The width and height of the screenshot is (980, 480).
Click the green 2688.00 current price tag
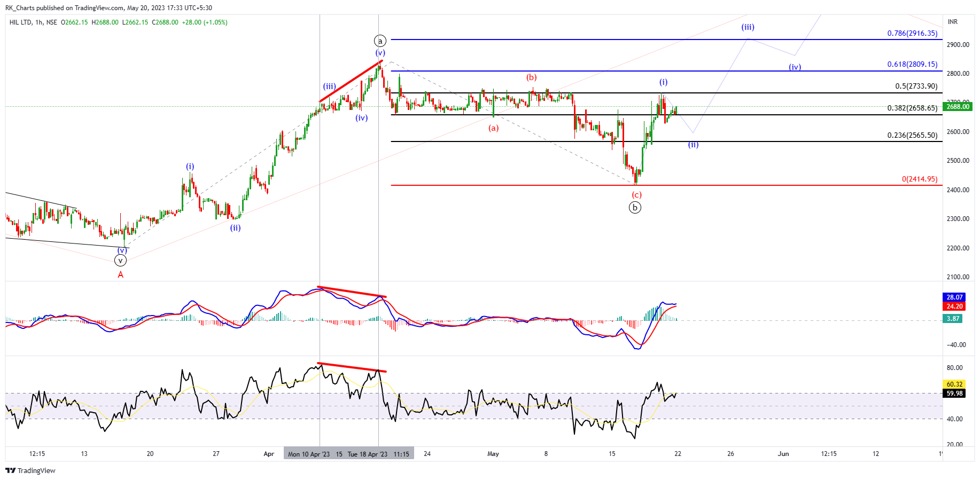[x=958, y=107]
